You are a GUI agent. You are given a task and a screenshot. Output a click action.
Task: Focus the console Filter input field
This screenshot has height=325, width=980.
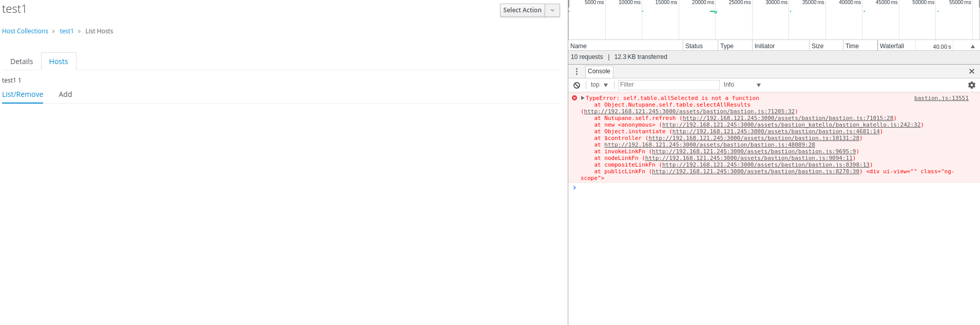click(x=668, y=85)
